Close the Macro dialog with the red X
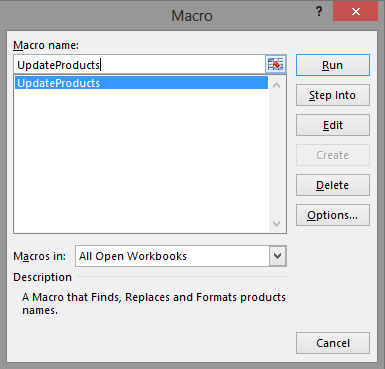The width and height of the screenshot is (385, 369). [355, 12]
